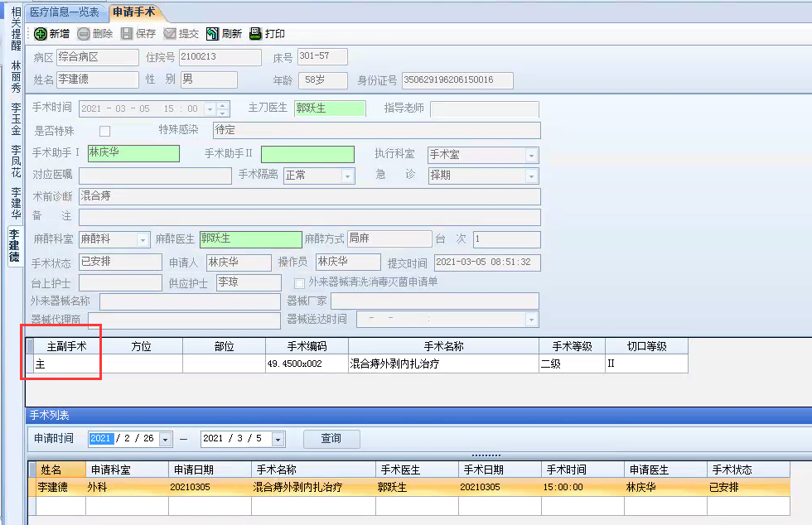Toggle the 外来器械清洗消毒灭菌申请单 checkbox
This screenshot has height=525, width=812.
pos(299,283)
